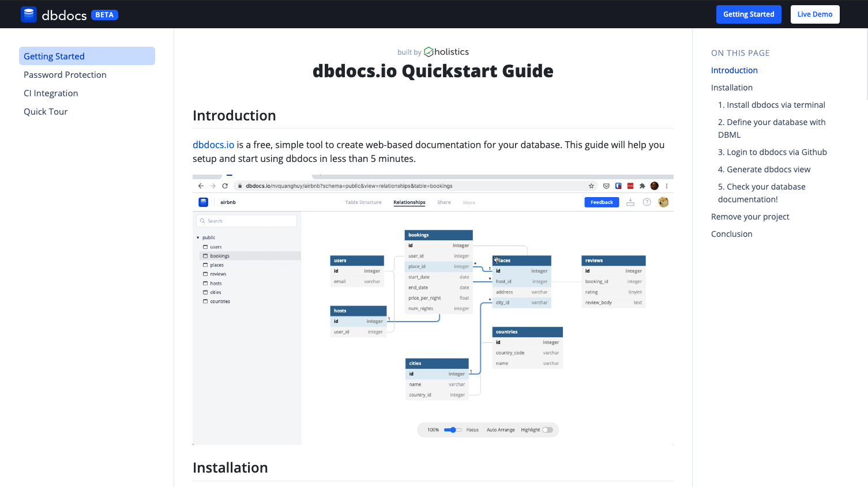868x487 pixels.
Task: Click the dbdocs logo icon in header
Action: (29, 14)
